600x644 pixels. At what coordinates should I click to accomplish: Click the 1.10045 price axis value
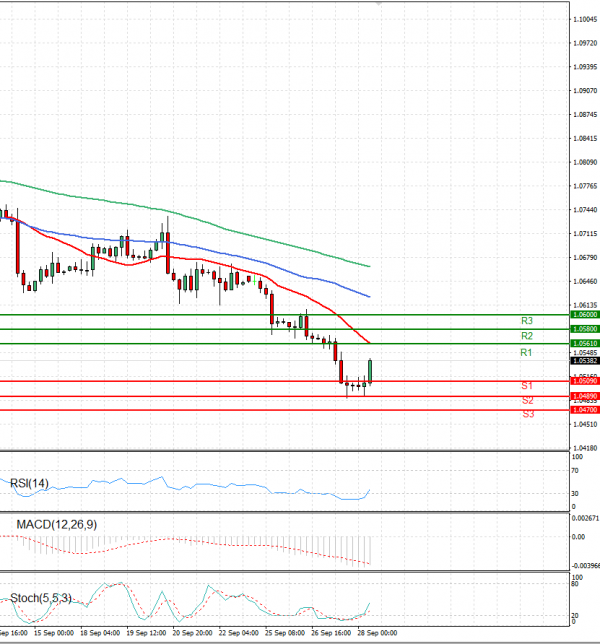[585, 19]
